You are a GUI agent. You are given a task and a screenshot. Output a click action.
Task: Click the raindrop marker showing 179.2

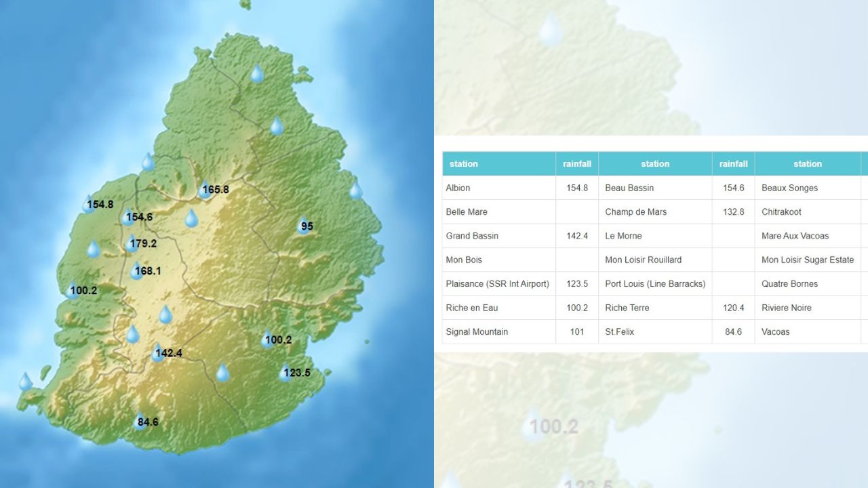coord(132,243)
